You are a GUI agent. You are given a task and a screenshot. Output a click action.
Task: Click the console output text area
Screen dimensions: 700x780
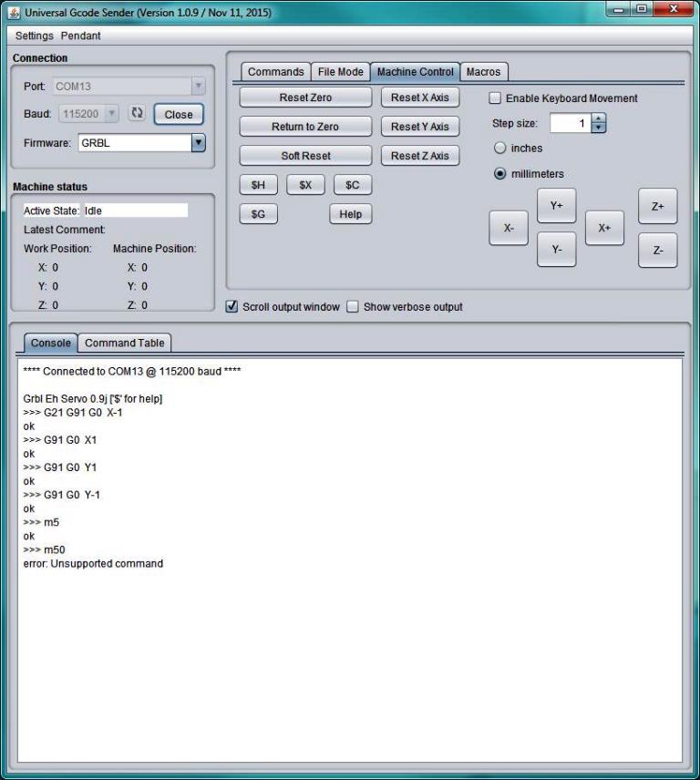coord(350,560)
